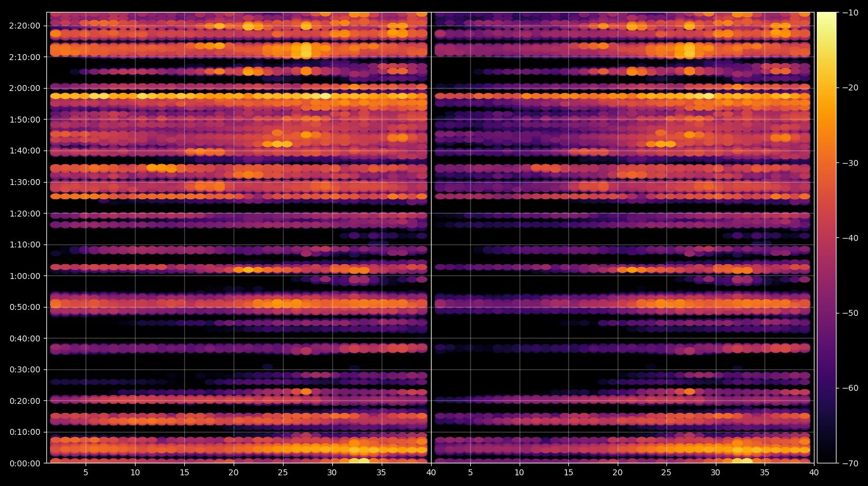Image resolution: width=868 pixels, height=486 pixels.
Task: Click the 1:10:00 y-axis tick label
Action: [x=25, y=244]
